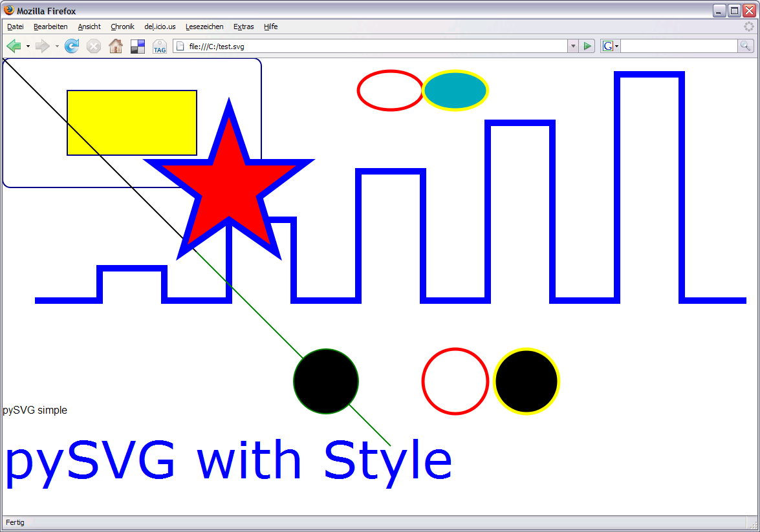The width and height of the screenshot is (760, 532).
Task: Open the Chronik menu
Action: pyautogui.click(x=122, y=27)
